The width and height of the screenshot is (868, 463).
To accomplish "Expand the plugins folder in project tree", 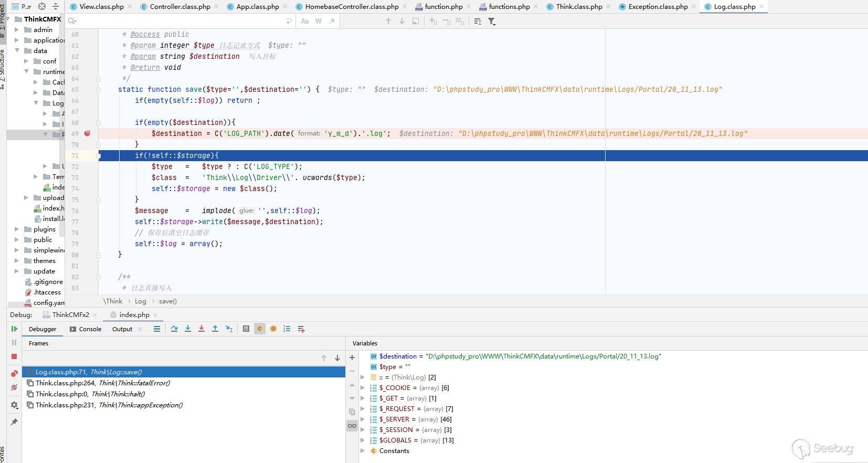I will (17, 229).
